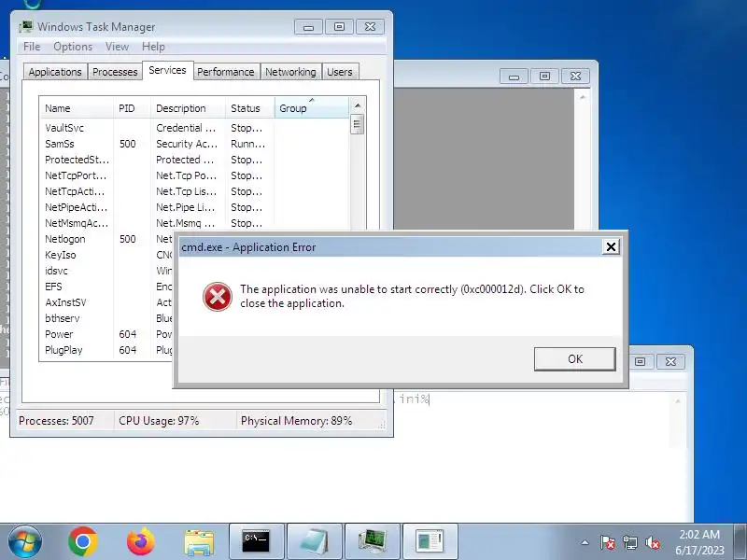Open the Options menu in Task Manager

tap(73, 47)
